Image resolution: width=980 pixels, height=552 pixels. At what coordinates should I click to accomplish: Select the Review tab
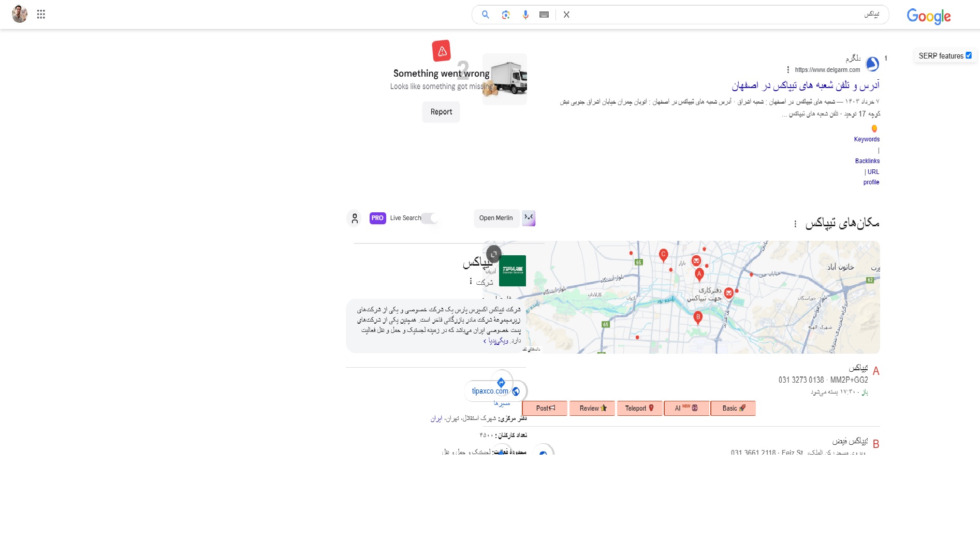tap(592, 408)
